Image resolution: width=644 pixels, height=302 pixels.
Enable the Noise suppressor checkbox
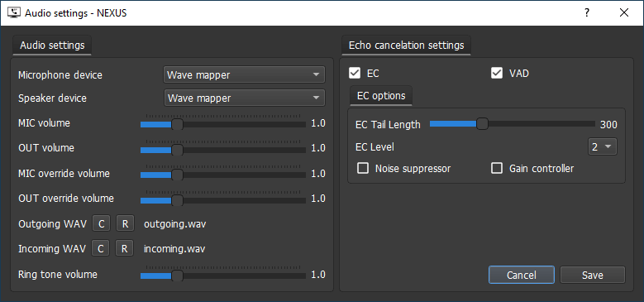click(x=363, y=168)
